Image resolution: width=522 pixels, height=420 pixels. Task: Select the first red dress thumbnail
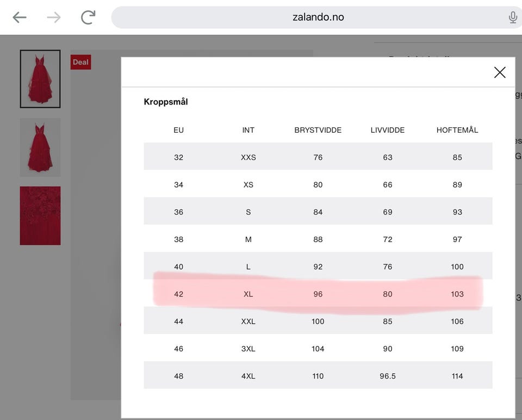click(x=40, y=79)
